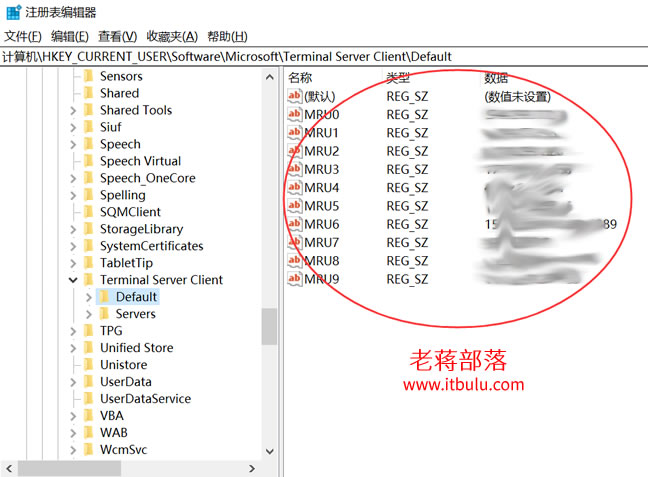Expand the UserData key
The image size is (648, 477).
(73, 382)
